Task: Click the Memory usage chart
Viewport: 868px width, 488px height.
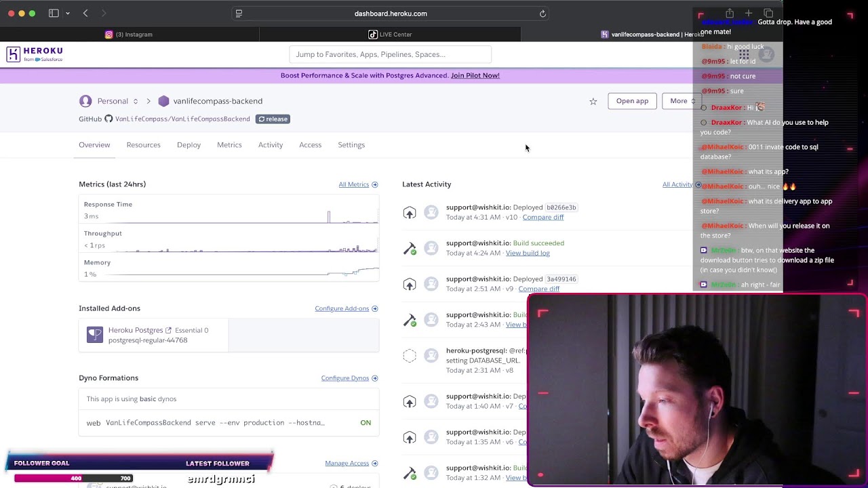Action: coord(229,269)
